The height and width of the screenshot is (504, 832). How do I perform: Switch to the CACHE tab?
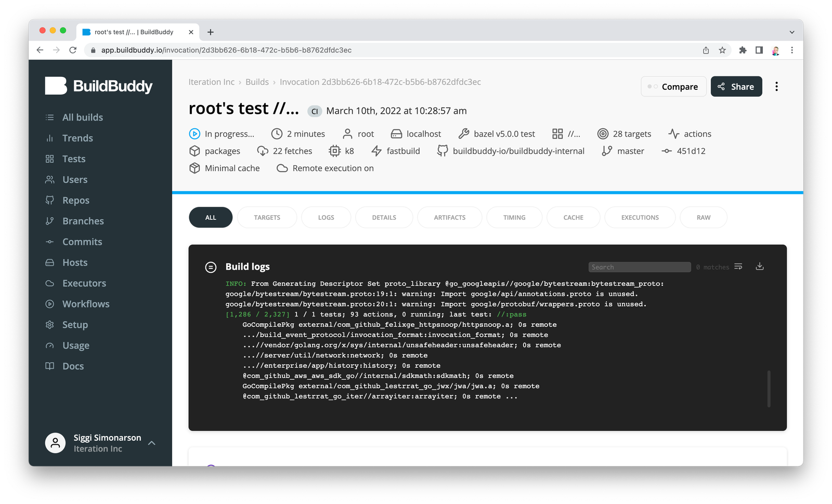pyautogui.click(x=574, y=218)
